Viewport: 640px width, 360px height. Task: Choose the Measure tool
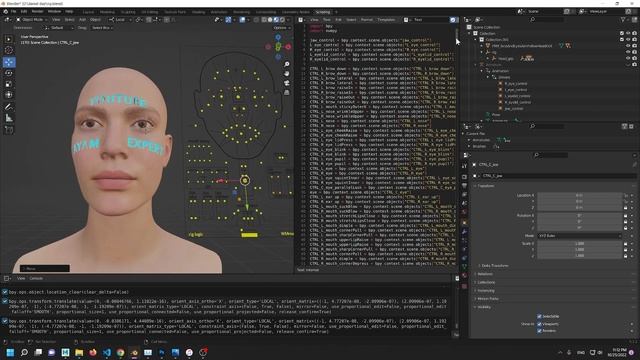9,118
